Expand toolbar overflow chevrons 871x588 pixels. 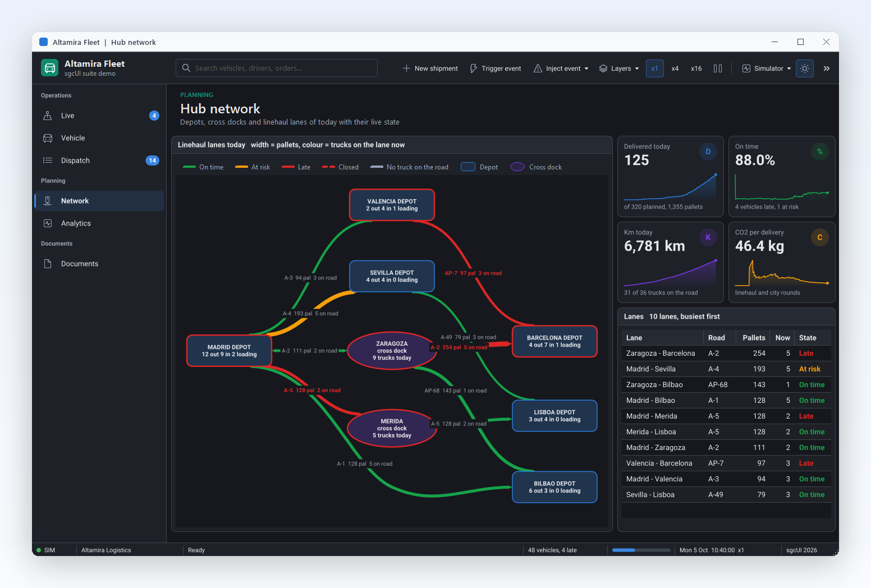tap(827, 68)
